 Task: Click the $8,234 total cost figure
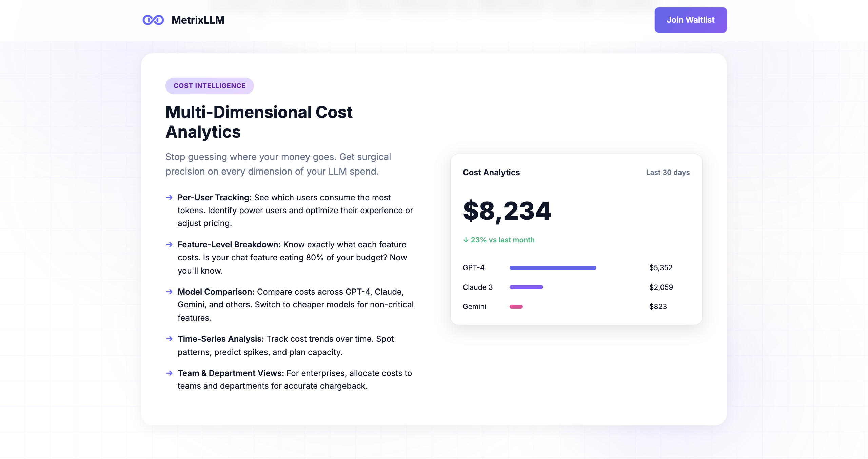click(x=507, y=211)
